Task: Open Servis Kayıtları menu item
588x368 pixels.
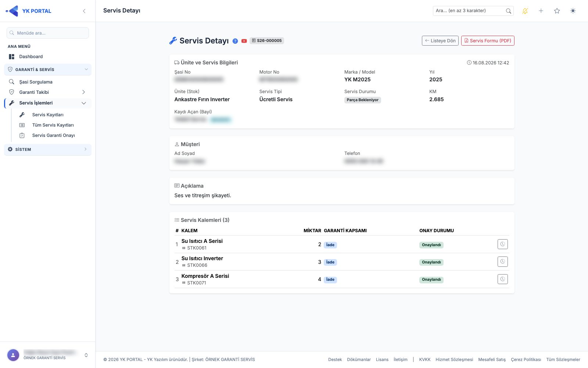Action: tap(48, 115)
